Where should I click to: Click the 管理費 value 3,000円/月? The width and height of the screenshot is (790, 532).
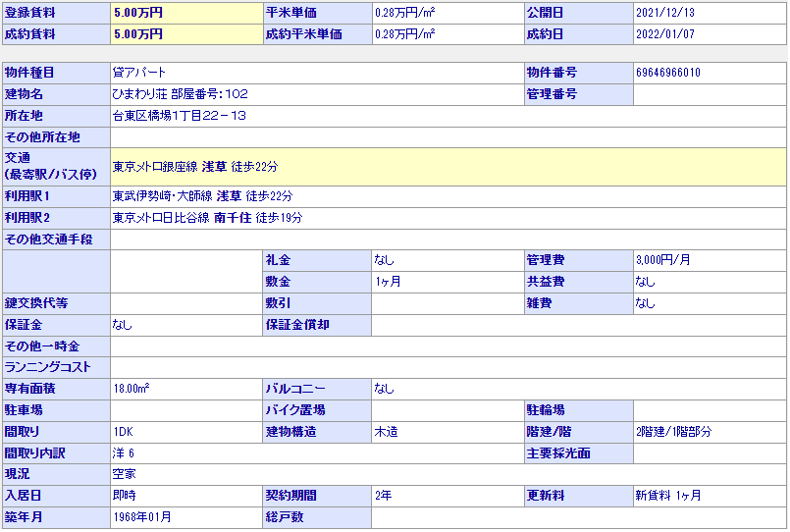(x=663, y=260)
